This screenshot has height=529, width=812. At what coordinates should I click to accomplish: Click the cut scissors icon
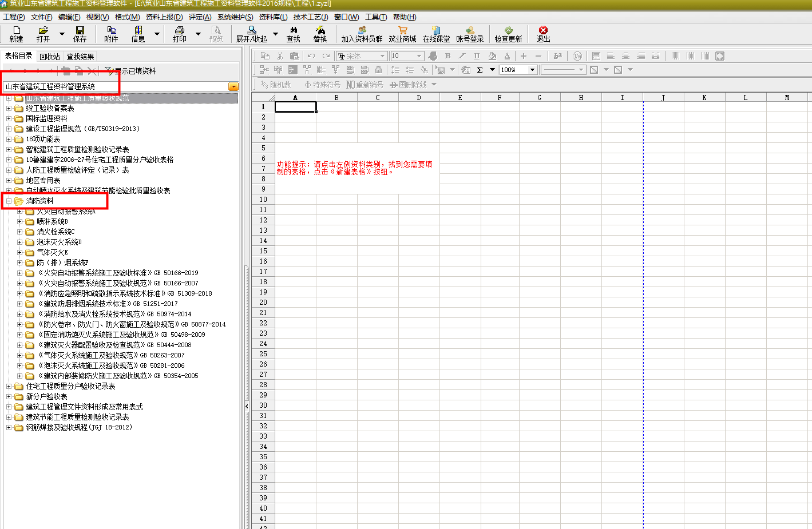click(x=280, y=56)
